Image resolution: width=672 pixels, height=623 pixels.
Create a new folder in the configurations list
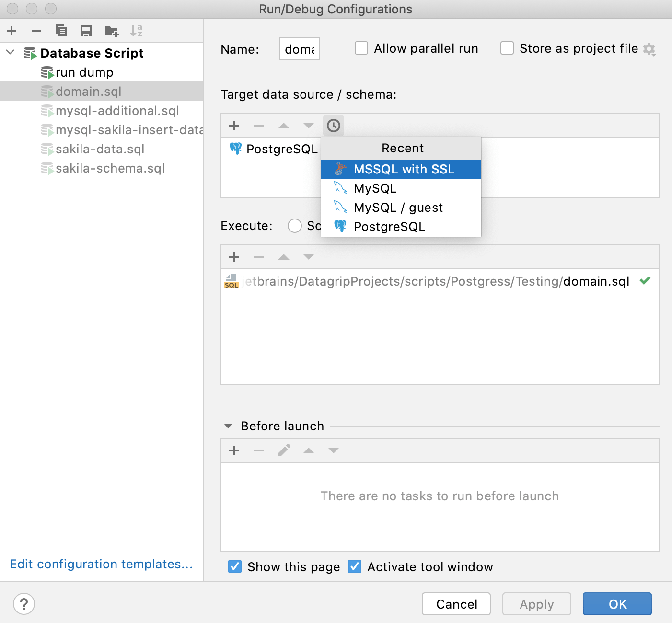111,30
